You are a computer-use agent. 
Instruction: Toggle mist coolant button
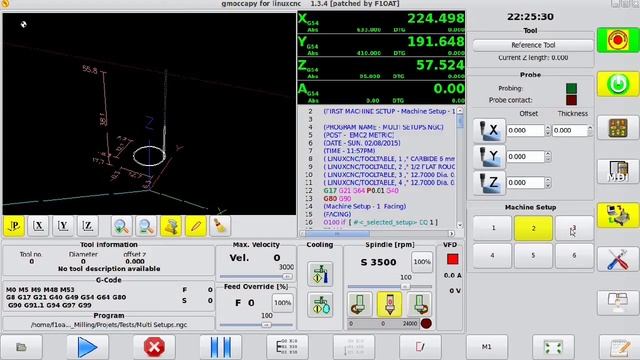point(320,305)
